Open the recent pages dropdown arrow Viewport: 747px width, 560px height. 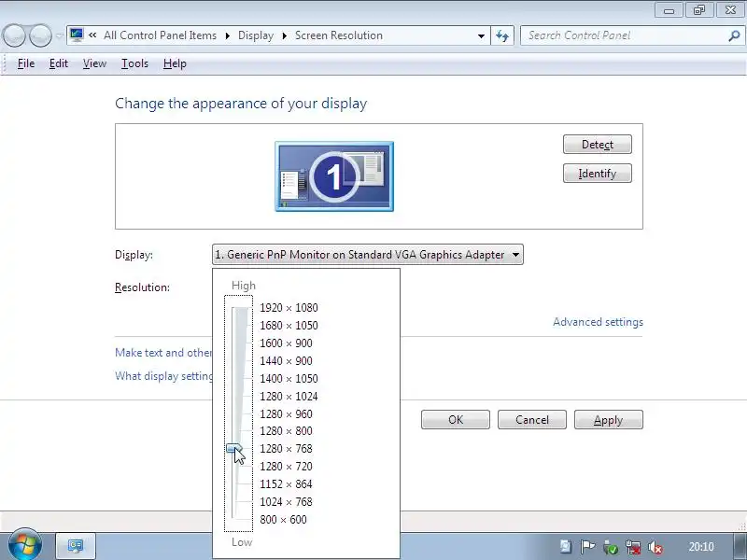click(x=59, y=35)
